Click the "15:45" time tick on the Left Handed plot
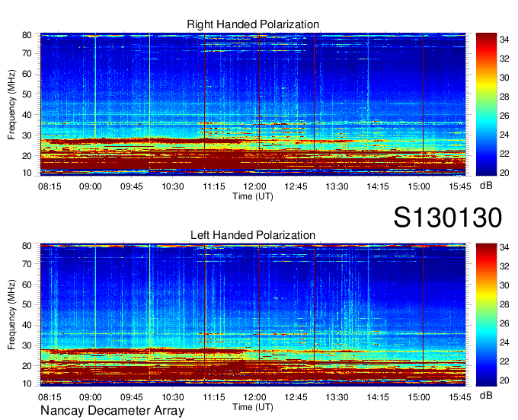This screenshot has width=518, height=420. (x=460, y=397)
